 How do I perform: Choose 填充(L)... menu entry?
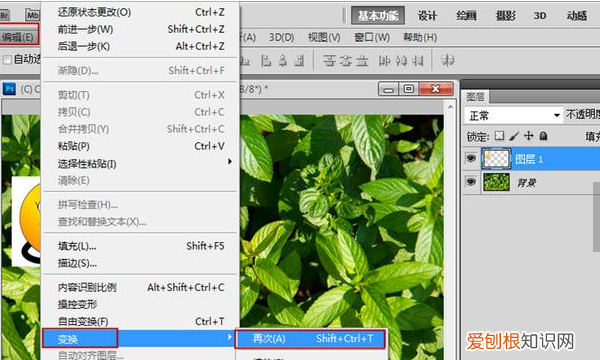tap(140, 246)
